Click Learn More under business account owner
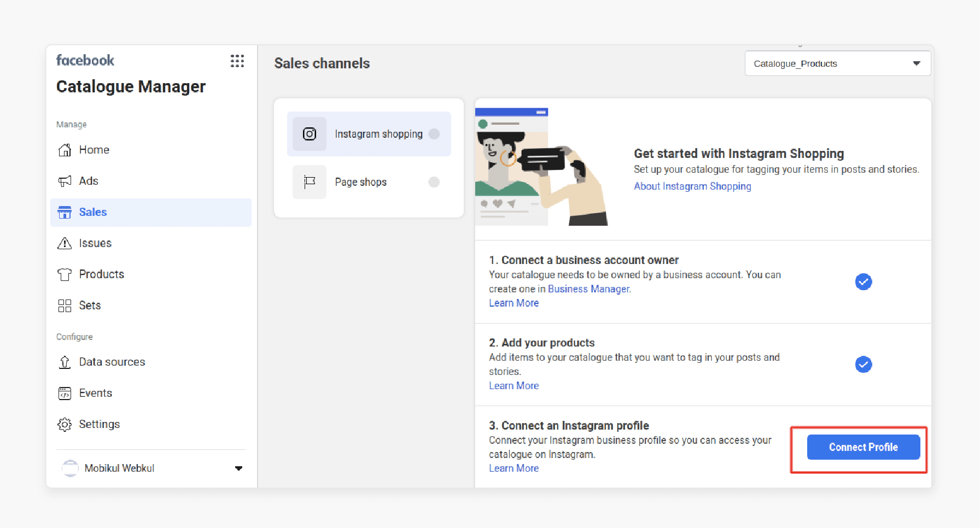The height and width of the screenshot is (528, 980). 514,303
